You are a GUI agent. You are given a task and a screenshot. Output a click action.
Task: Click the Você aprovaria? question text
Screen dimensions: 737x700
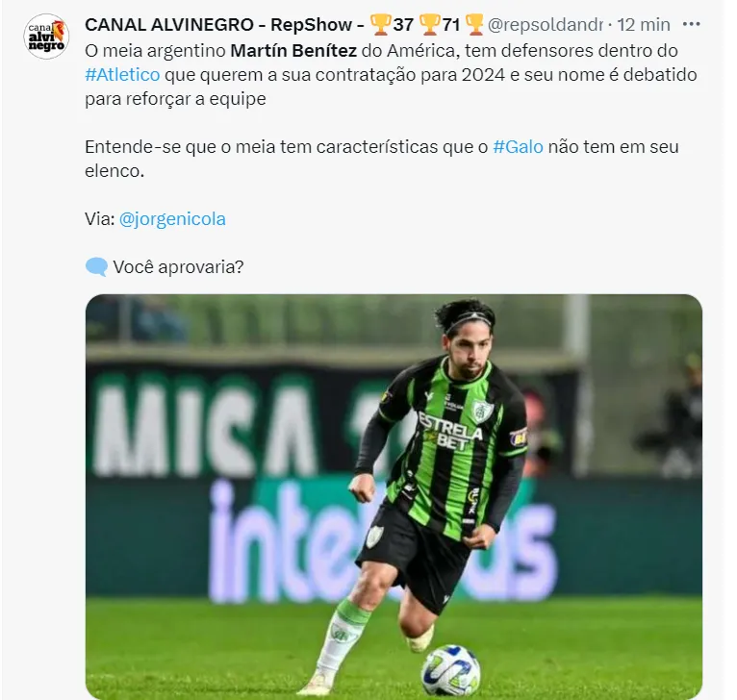coord(179,267)
